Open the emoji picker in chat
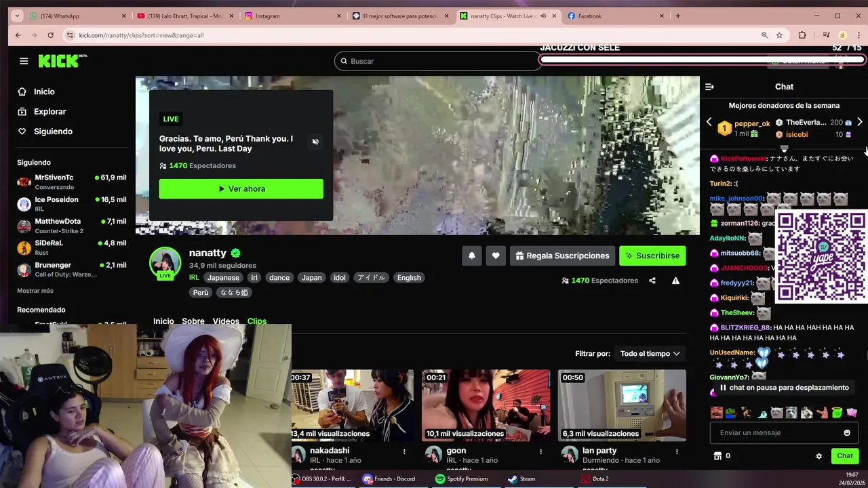The width and height of the screenshot is (868, 488). 847,433
